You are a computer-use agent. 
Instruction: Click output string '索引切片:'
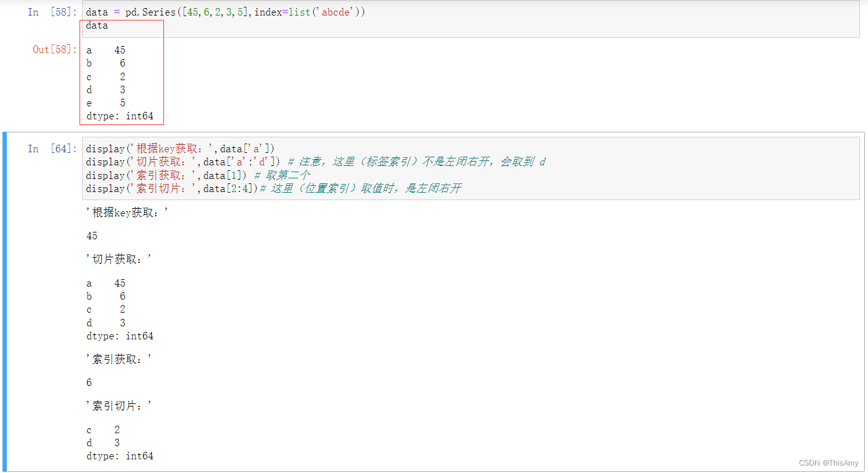point(119,406)
